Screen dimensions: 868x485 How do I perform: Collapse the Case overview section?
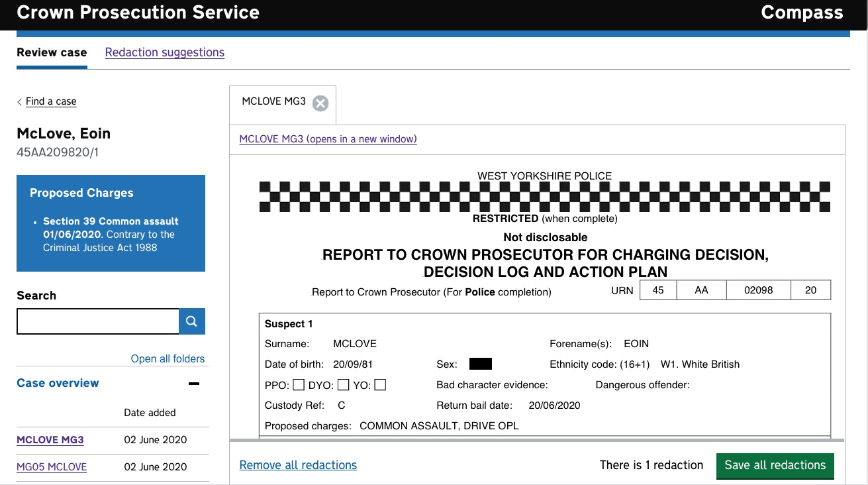click(194, 384)
